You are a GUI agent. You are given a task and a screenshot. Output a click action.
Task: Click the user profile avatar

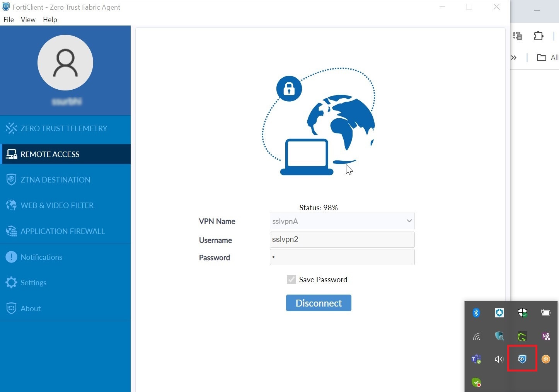[x=65, y=63]
